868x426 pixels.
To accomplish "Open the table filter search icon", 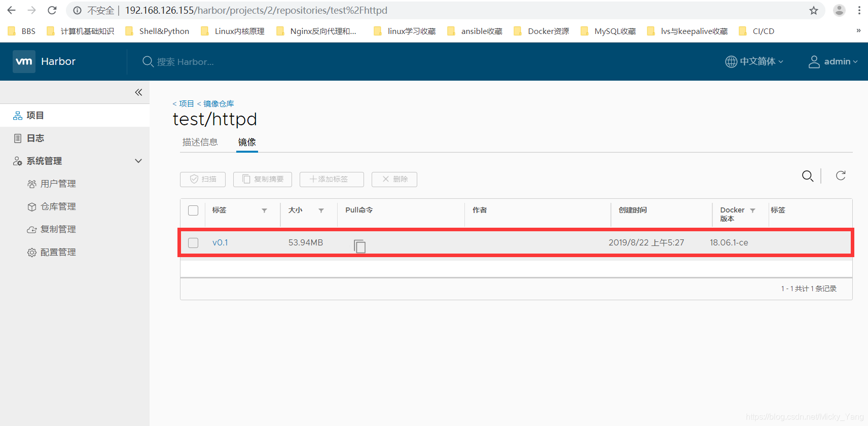I will click(808, 176).
